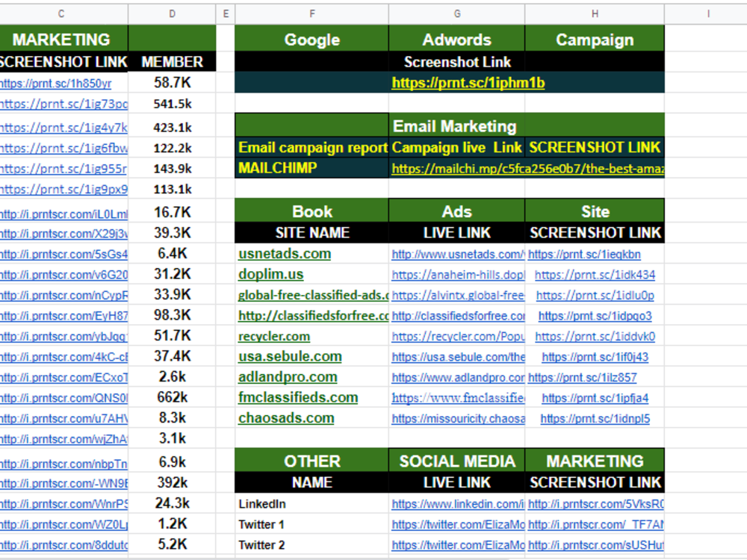Open live link https://missouricity.chaosa

(x=458, y=419)
